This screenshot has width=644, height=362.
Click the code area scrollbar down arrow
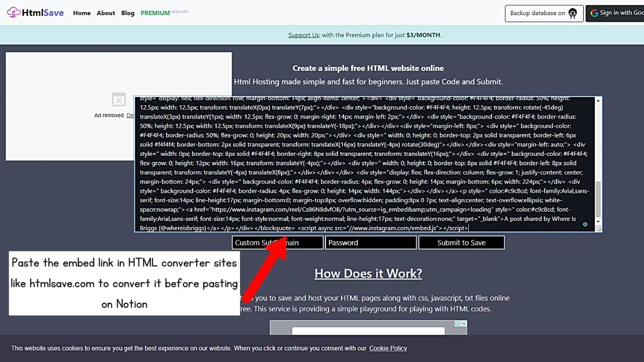pyautogui.click(x=598, y=222)
